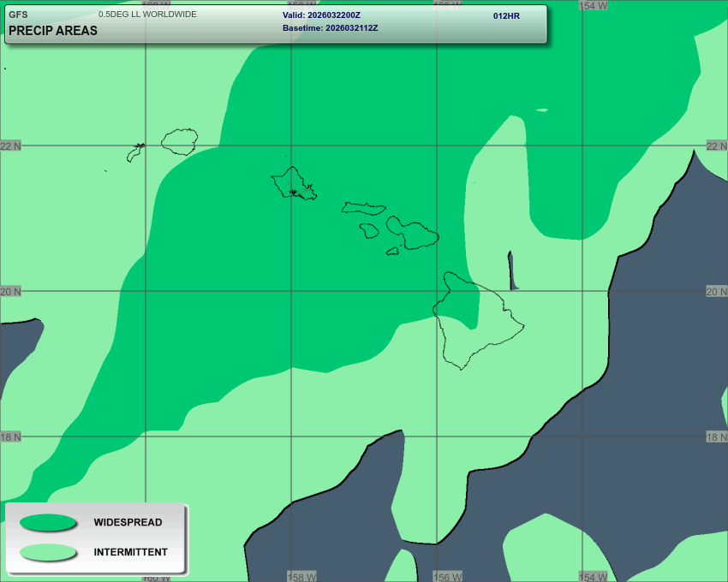Click the Kauai island outline
The width and height of the screenshot is (728, 582).
tap(180, 141)
